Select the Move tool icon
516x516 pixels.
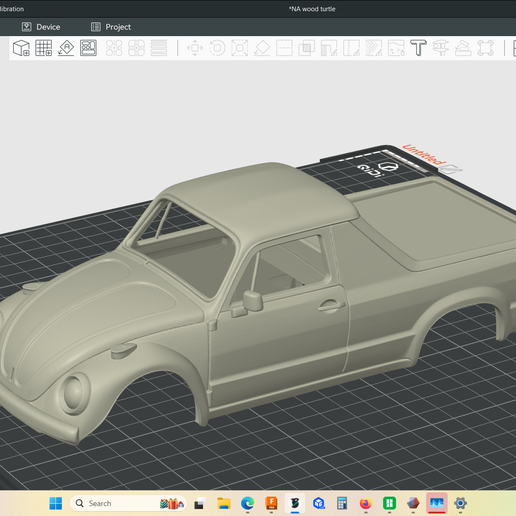(195, 48)
